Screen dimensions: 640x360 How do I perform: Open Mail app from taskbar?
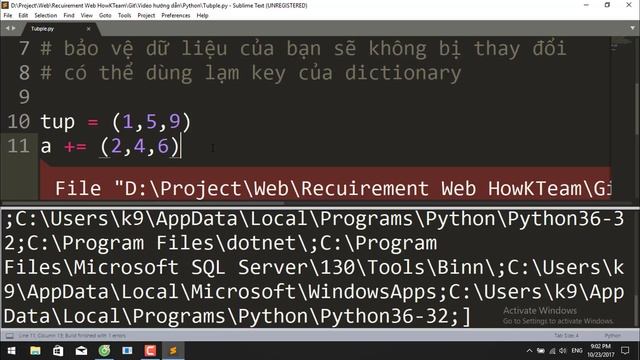pos(81,351)
